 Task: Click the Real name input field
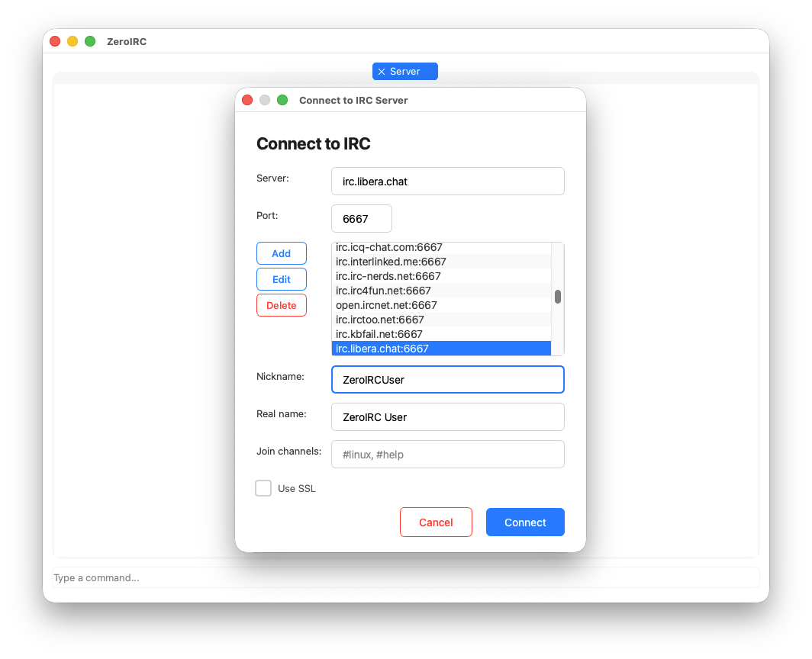[x=447, y=416]
